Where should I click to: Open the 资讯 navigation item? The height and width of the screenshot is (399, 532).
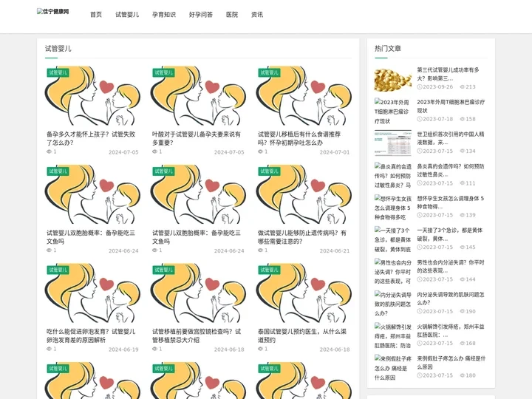click(257, 15)
